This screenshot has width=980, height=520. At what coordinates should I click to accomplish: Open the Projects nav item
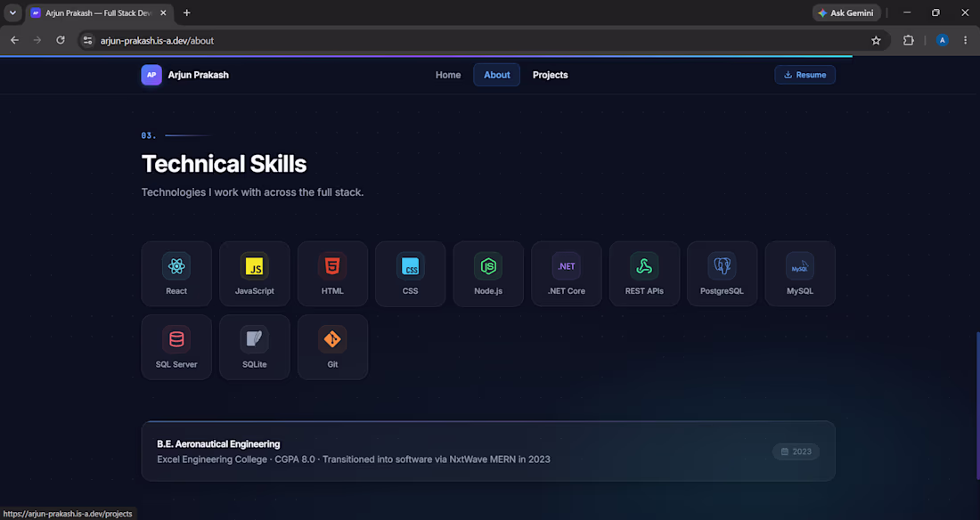coord(550,75)
